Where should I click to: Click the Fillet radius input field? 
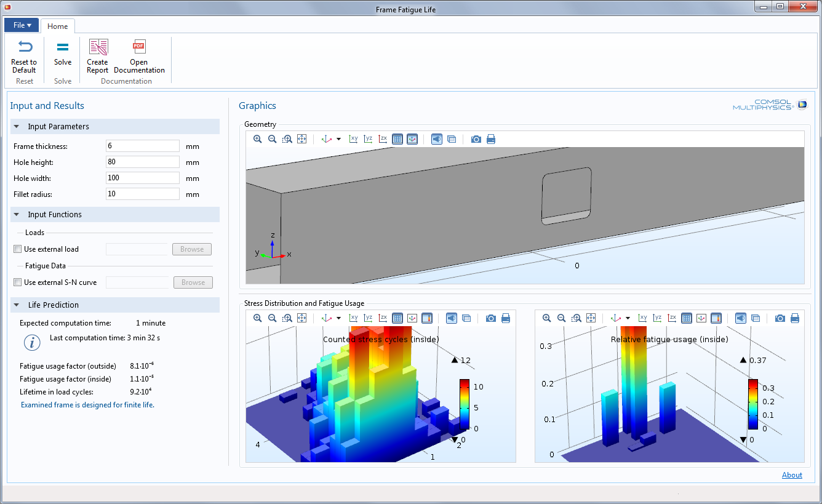tap(143, 194)
